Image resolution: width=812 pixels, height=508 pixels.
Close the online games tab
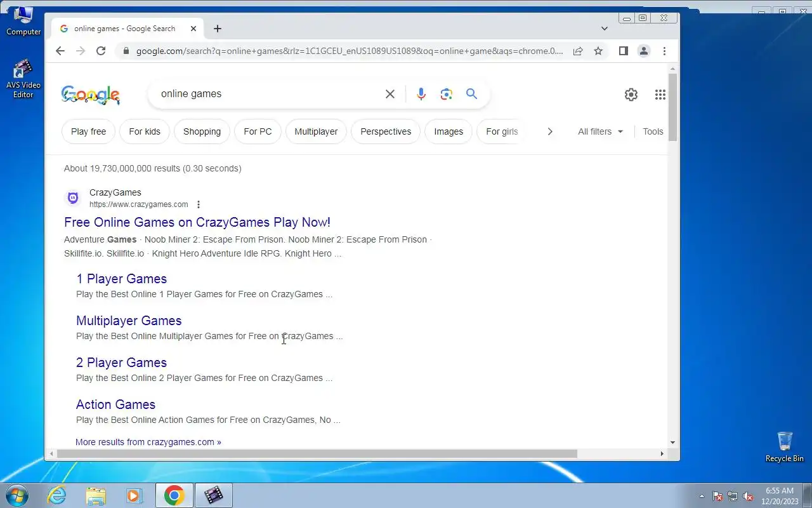[193, 29]
